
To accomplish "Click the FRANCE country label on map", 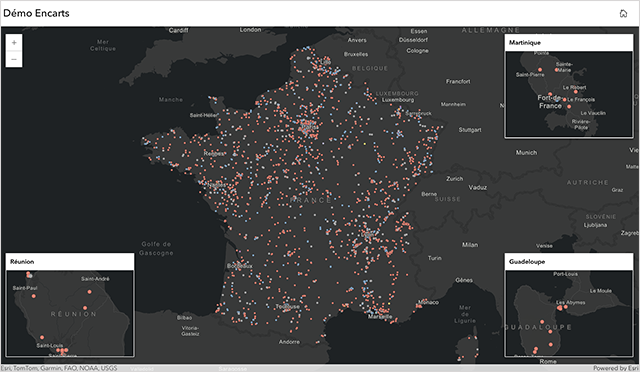I will pos(311,200).
